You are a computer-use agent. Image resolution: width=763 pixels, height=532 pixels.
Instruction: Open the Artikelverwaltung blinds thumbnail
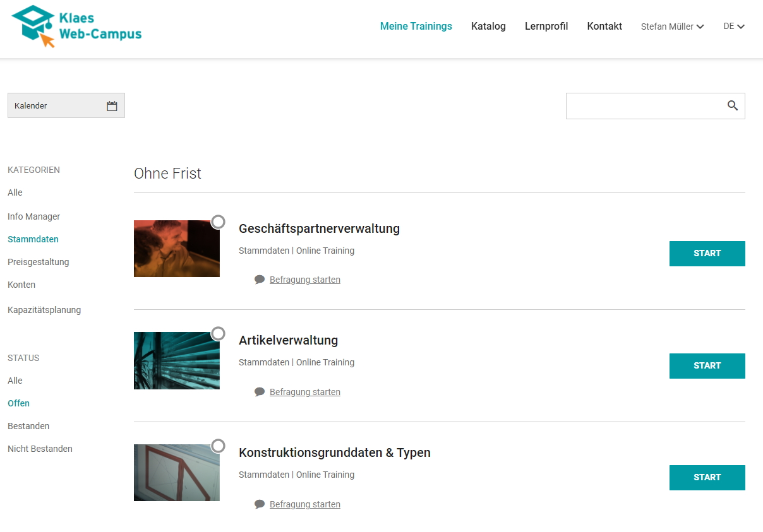coord(177,361)
